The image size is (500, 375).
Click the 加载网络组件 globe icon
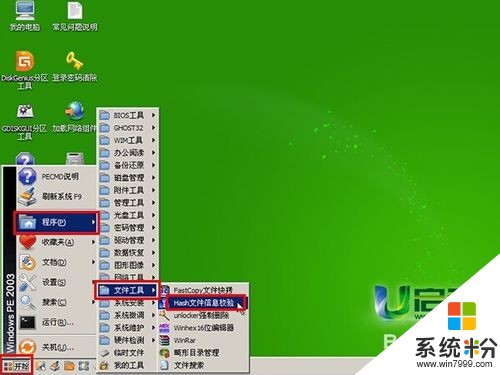tap(75, 117)
